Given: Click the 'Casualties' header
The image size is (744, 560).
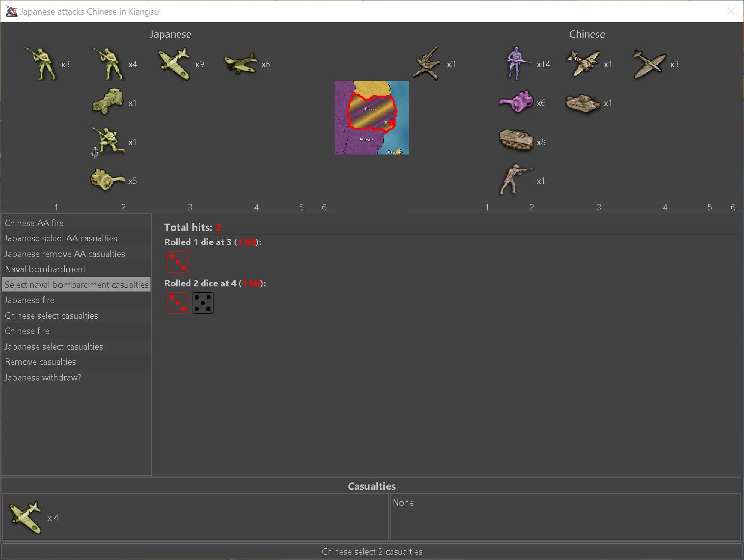Looking at the screenshot, I should [x=372, y=486].
